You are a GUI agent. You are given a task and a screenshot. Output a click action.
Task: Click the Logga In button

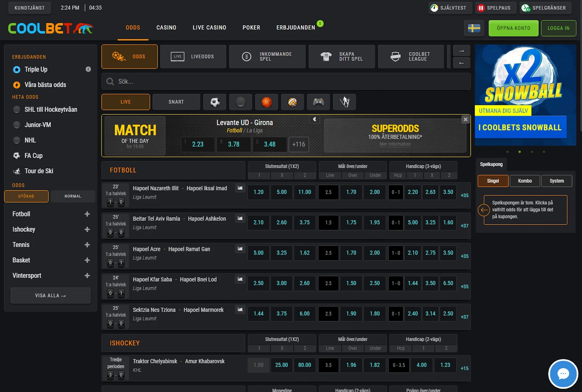tap(559, 28)
